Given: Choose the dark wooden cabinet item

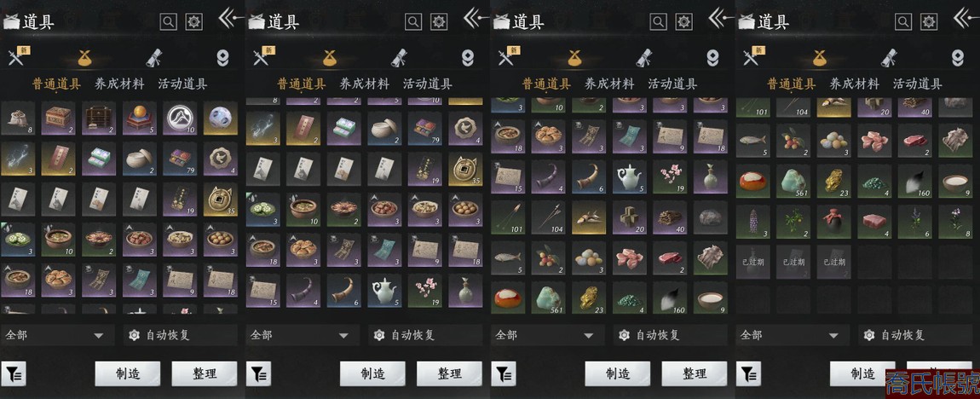Looking at the screenshot, I should tap(99, 119).
